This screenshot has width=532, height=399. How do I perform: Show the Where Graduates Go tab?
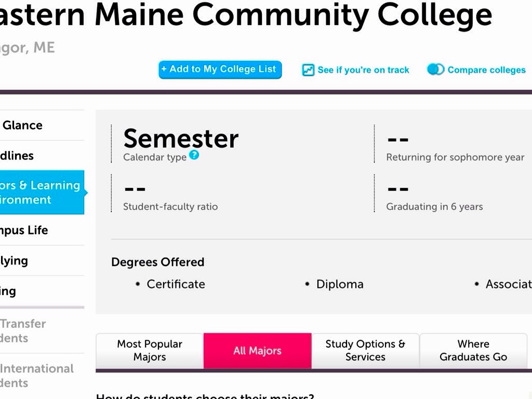[x=473, y=351]
